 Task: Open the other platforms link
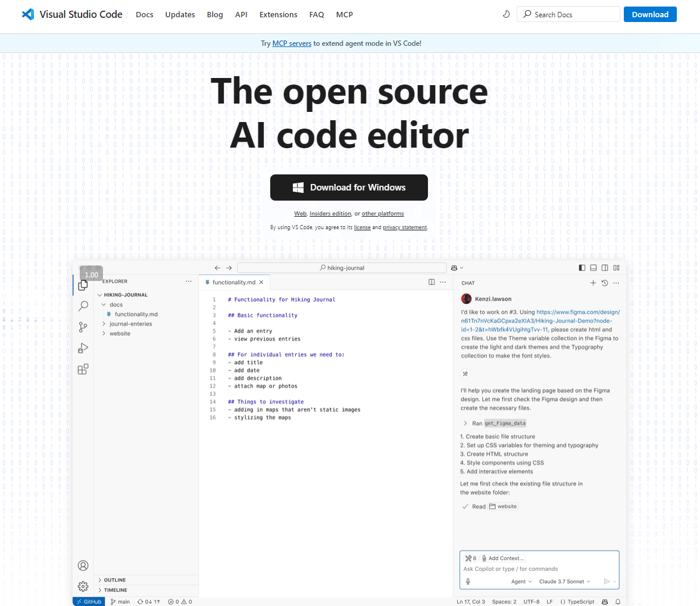(383, 214)
